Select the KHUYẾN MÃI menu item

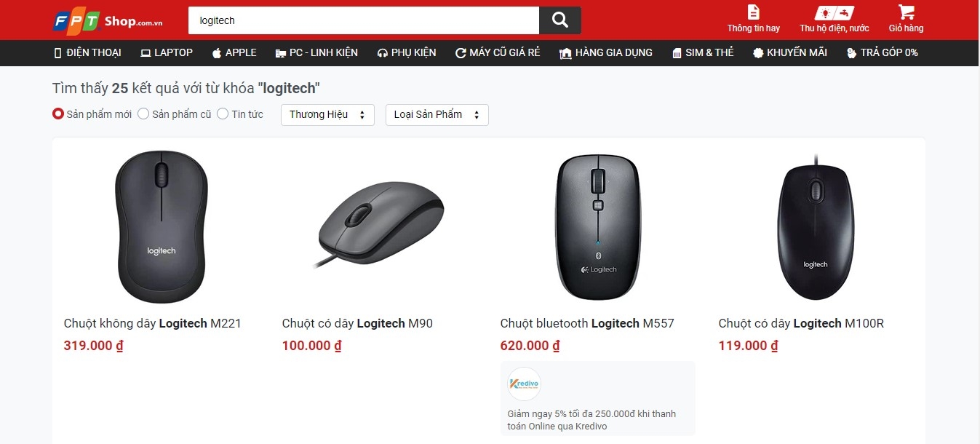point(789,52)
